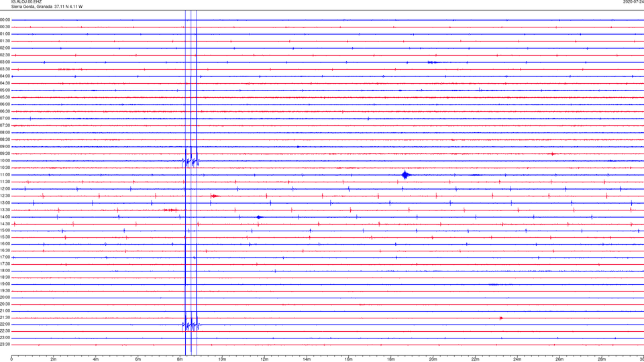Click the 20m tick label on time axis
The image size is (644, 362).
coord(433,359)
